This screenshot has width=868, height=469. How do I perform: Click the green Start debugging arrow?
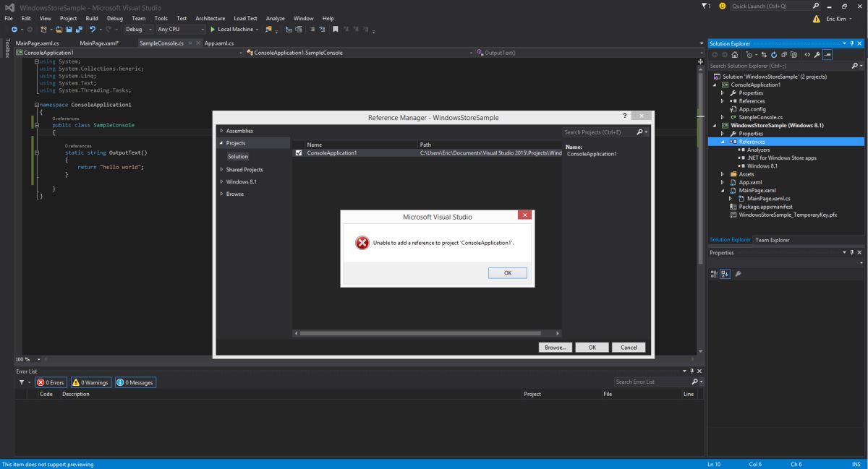click(213, 30)
